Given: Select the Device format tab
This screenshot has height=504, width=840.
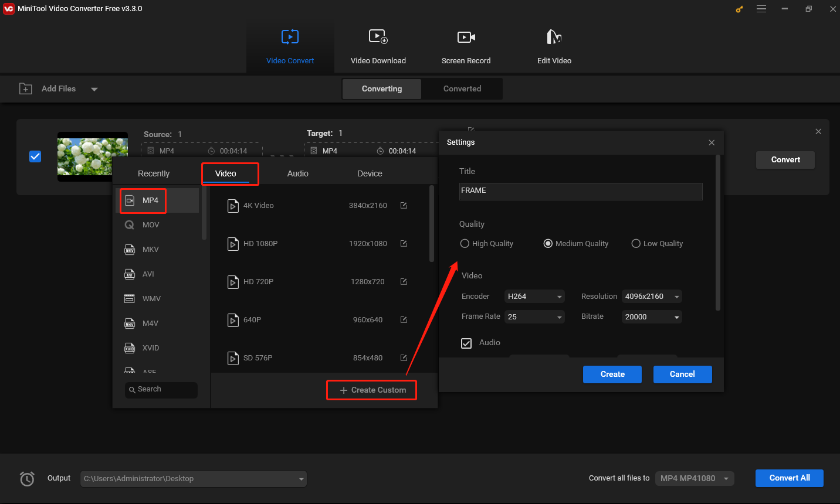Looking at the screenshot, I should pos(370,173).
